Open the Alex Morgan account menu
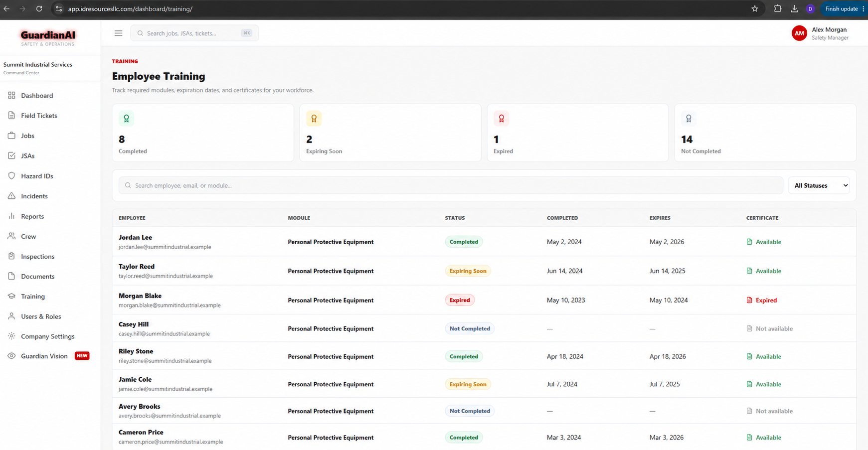This screenshot has height=450, width=868. (820, 33)
